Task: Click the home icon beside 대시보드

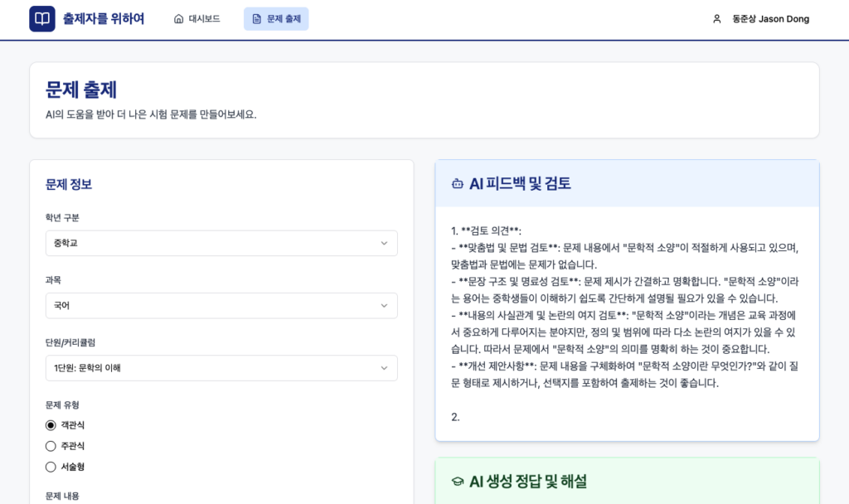Action: point(178,19)
